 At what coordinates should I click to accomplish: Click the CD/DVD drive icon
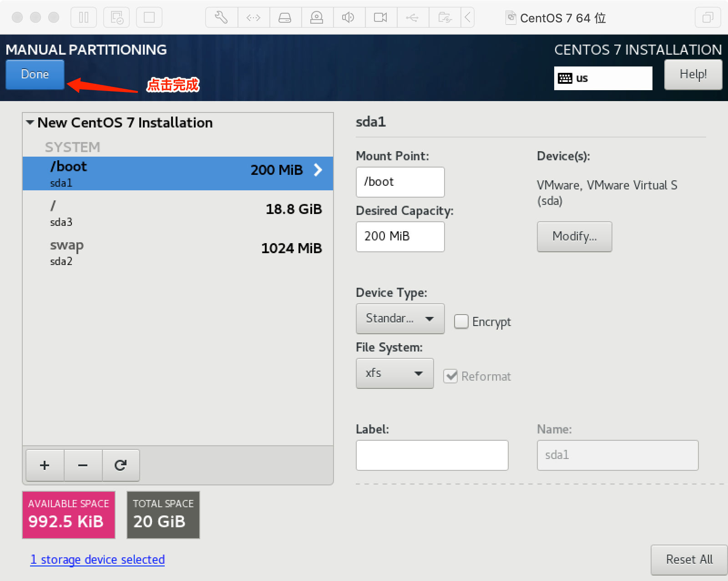coord(317,18)
